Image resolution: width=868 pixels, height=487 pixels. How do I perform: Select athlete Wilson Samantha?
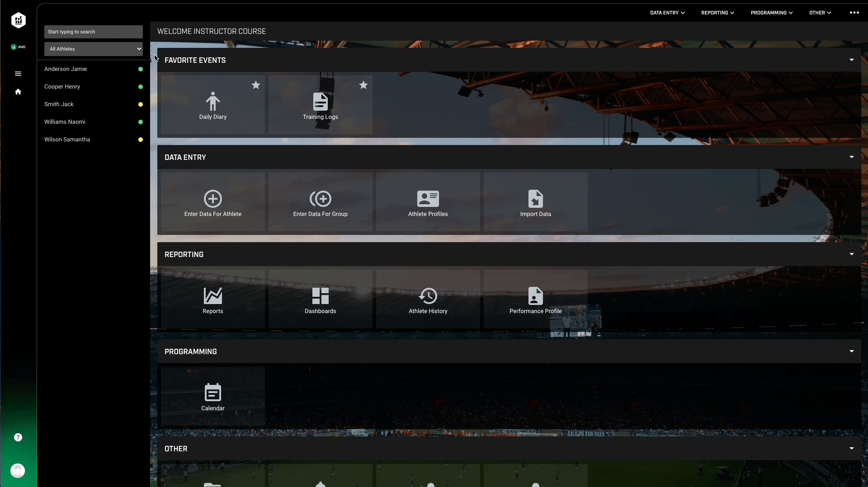tap(67, 140)
